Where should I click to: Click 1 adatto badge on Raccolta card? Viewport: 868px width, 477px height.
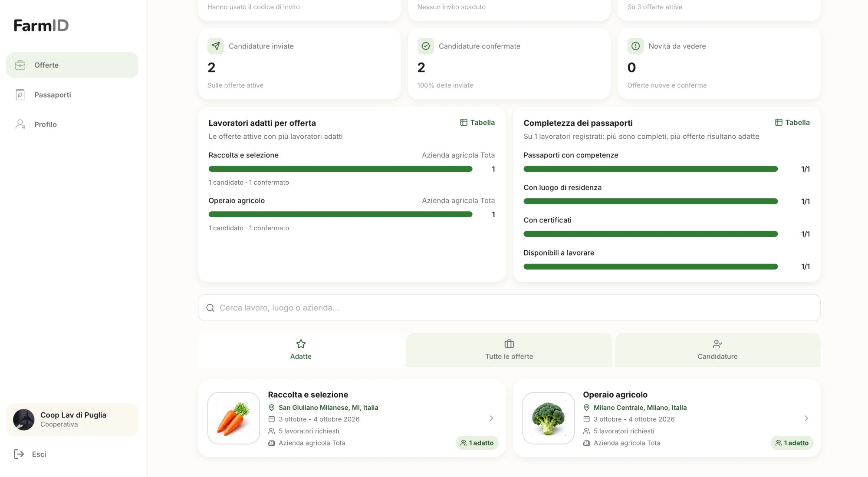pyautogui.click(x=477, y=443)
